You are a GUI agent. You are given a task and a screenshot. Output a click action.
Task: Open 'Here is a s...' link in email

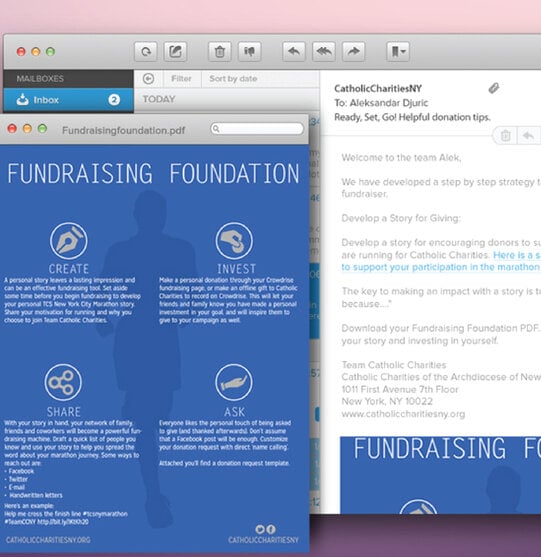pyautogui.click(x=516, y=255)
